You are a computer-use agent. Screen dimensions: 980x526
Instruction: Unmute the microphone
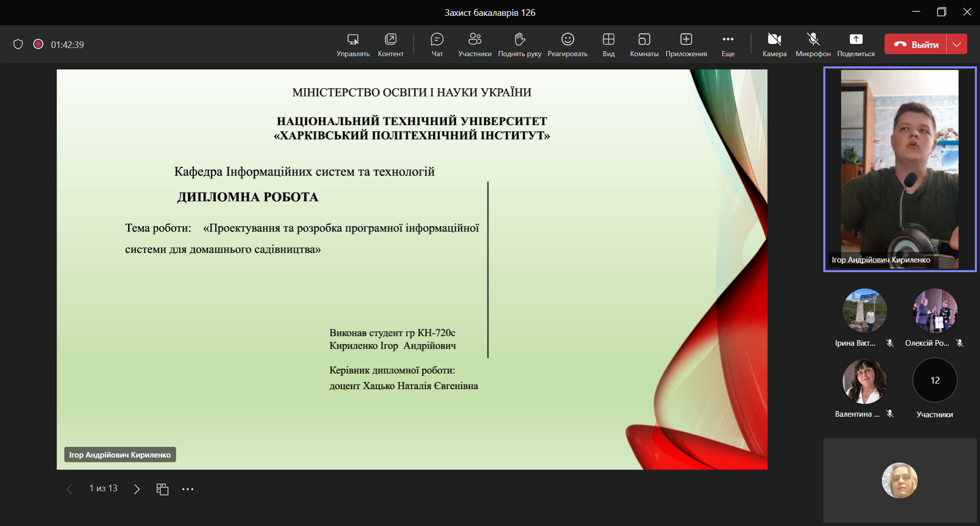pos(813,44)
